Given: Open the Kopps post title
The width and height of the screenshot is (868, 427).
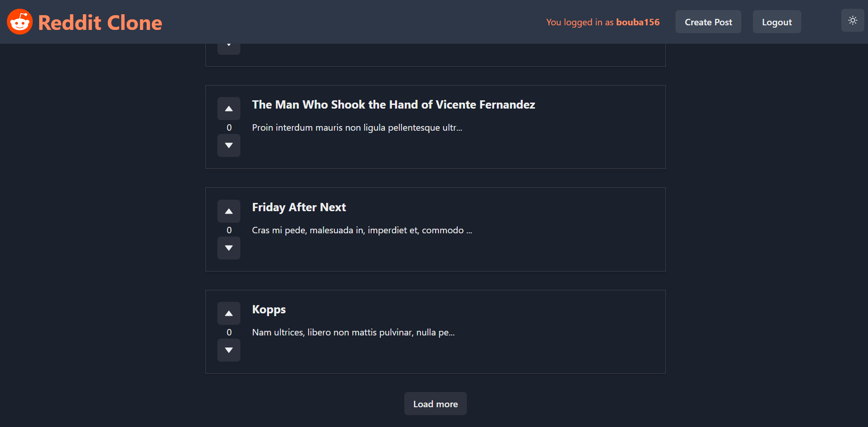Looking at the screenshot, I should pos(269,310).
